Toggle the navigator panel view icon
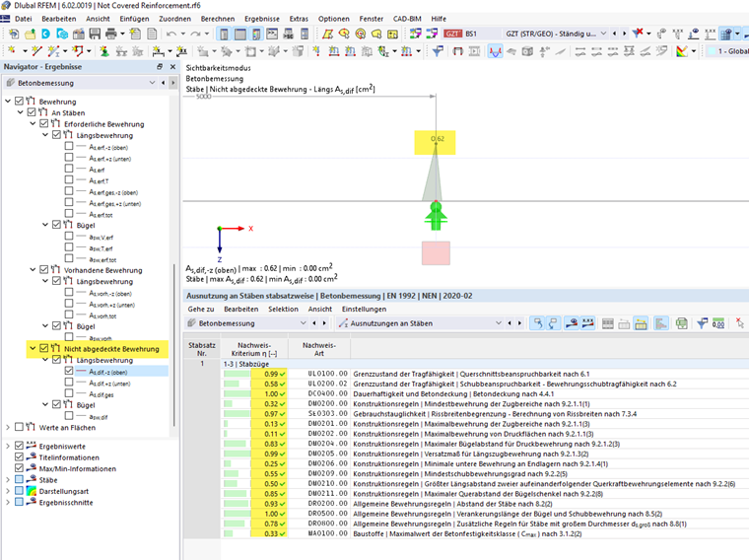This screenshot has height=560, width=749. click(x=224, y=34)
